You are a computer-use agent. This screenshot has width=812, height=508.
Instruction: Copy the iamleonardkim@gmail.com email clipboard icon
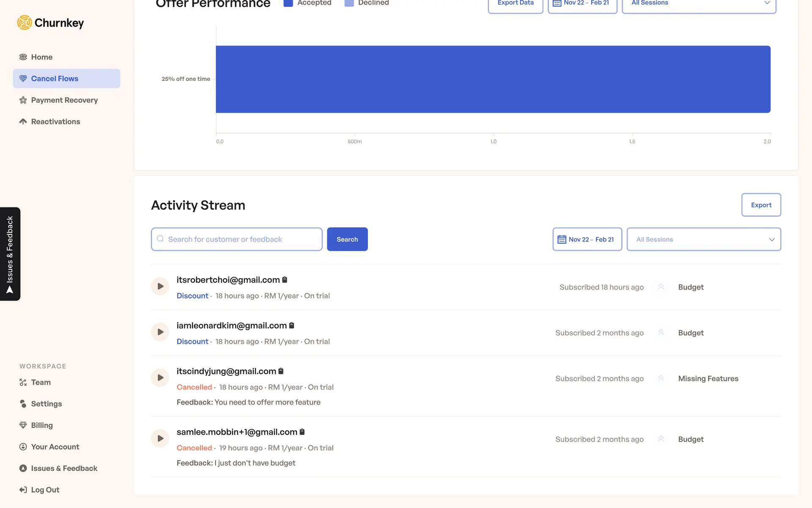point(291,326)
